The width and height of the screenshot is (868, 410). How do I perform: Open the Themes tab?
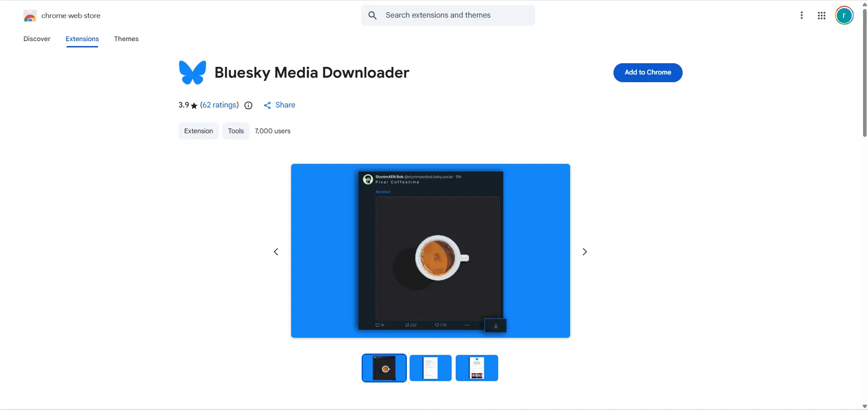click(126, 39)
